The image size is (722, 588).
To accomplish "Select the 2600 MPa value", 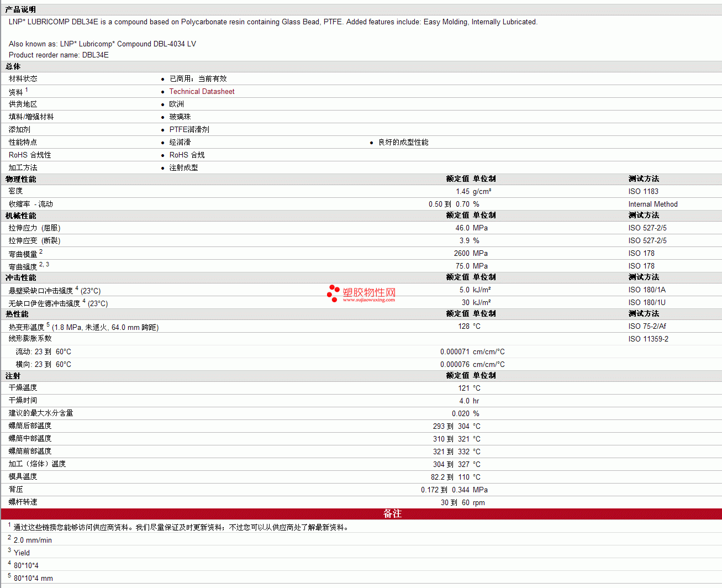I will coord(471,254).
